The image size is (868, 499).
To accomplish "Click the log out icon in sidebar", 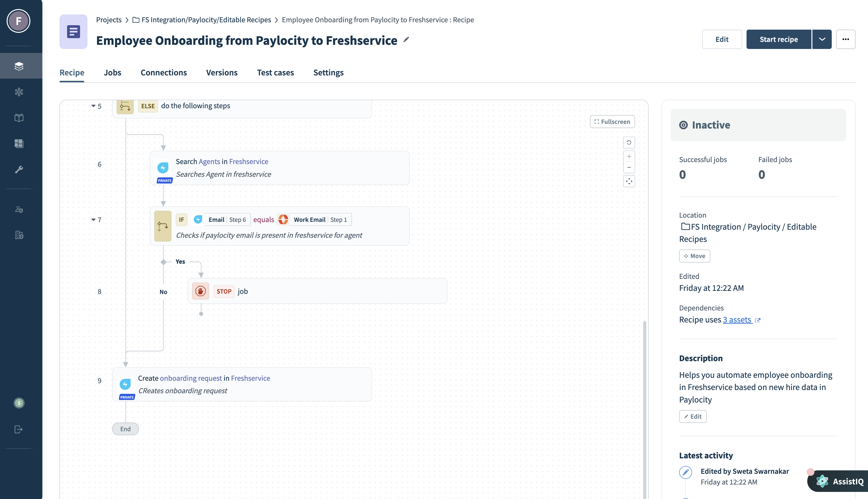I will (x=19, y=429).
